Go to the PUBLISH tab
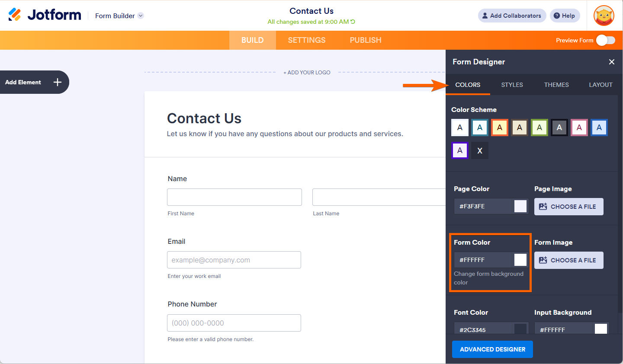 point(366,40)
